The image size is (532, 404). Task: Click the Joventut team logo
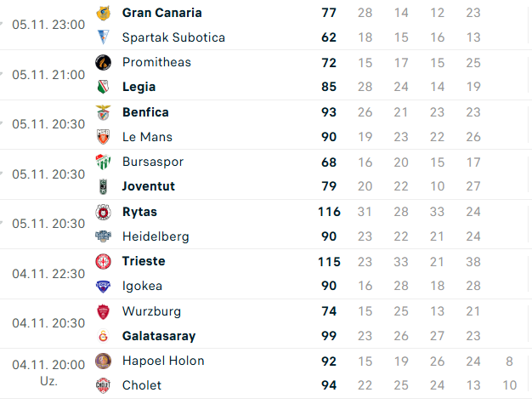pos(104,186)
